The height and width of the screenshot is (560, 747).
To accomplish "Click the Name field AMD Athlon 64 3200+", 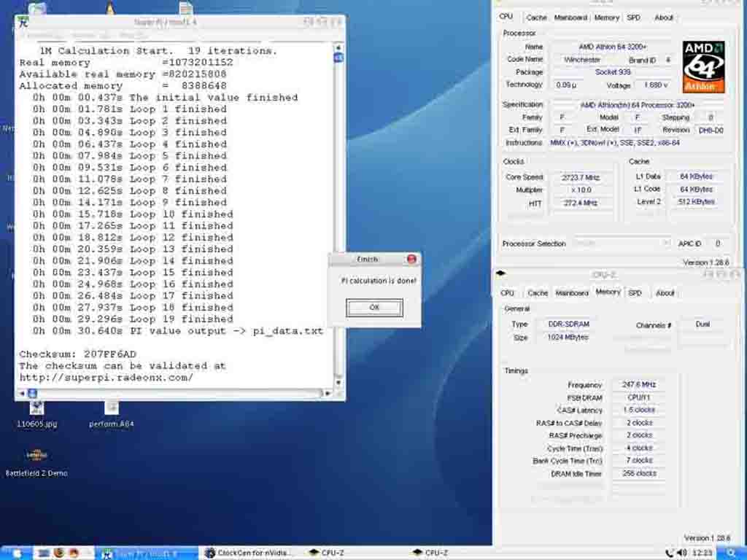I will [x=613, y=47].
